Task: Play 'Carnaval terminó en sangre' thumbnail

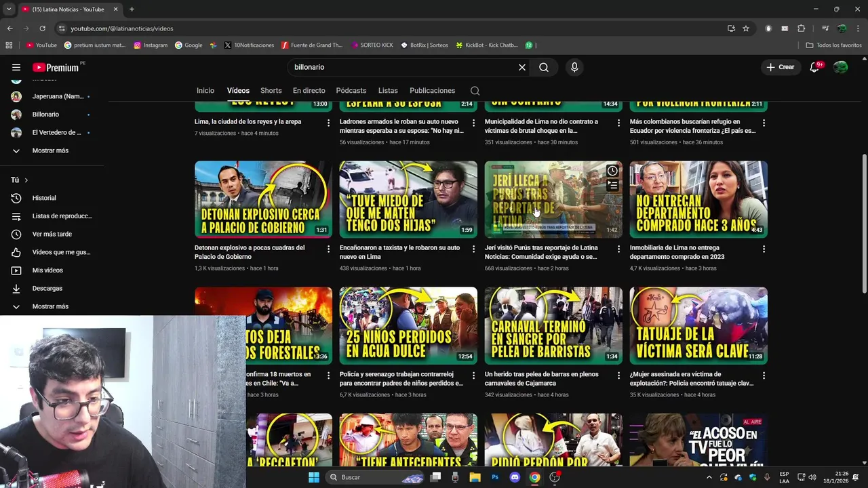Action: tap(553, 325)
